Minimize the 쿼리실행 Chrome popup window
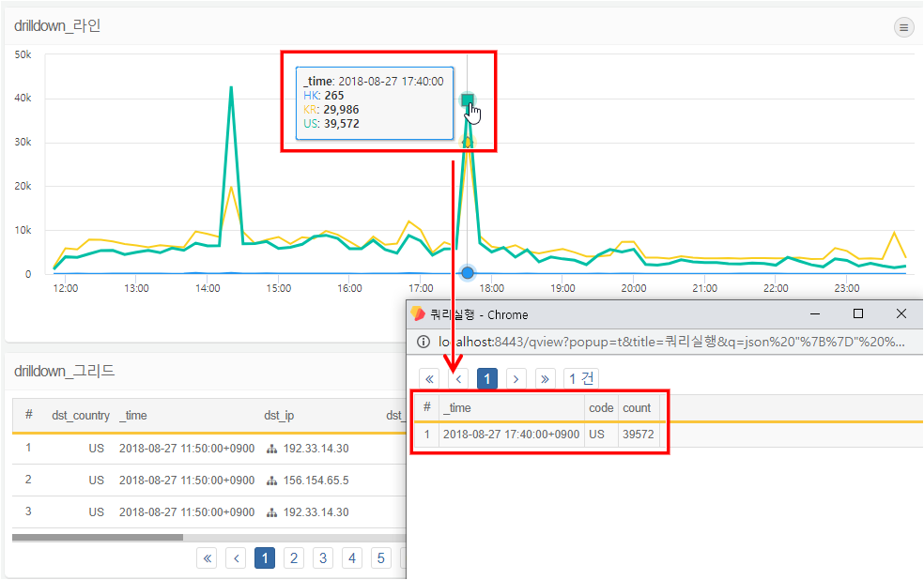924x580 pixels. click(x=815, y=313)
